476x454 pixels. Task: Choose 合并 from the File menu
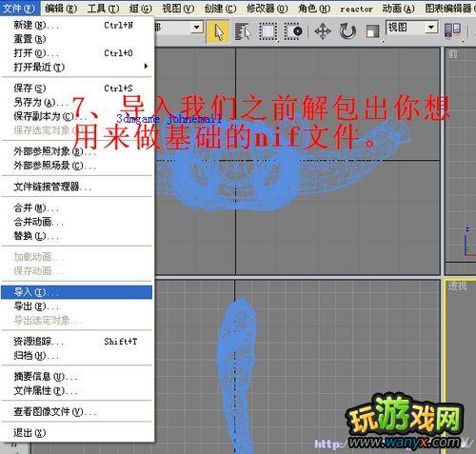tap(77, 207)
